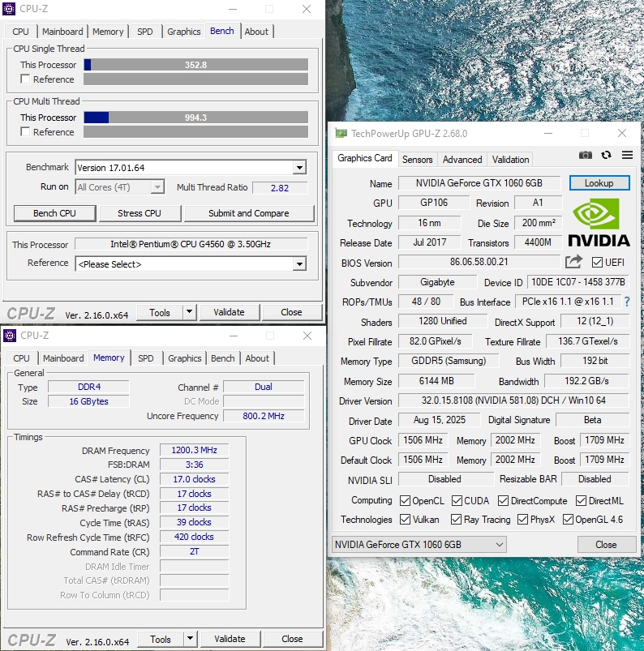Viewport: 644px width, 651px height.
Task: Click the Bus Interface question mark
Action: pyautogui.click(x=627, y=302)
